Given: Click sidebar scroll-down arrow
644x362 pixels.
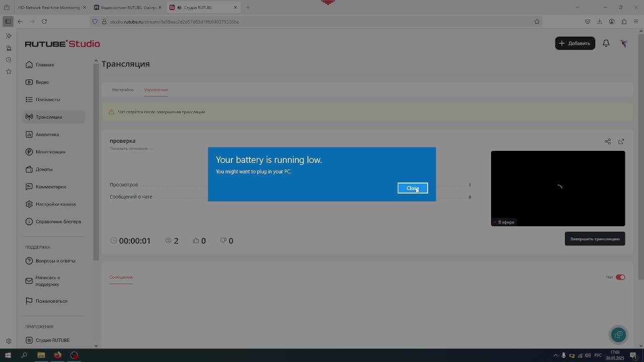Looking at the screenshot, I should 96,345.
